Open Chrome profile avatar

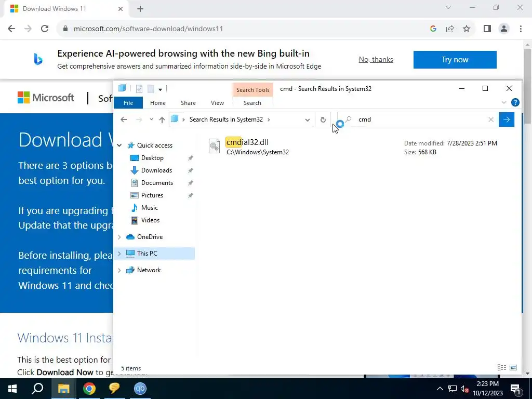coord(504,29)
